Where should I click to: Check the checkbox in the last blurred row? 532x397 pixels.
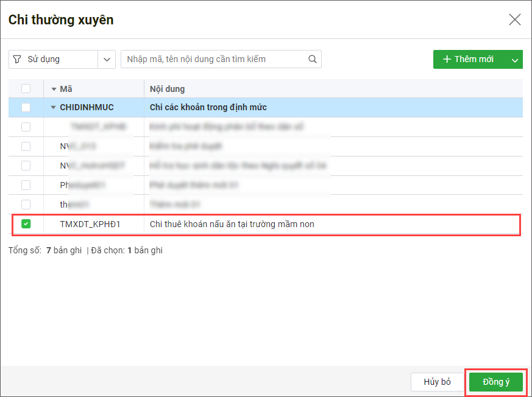pos(26,205)
